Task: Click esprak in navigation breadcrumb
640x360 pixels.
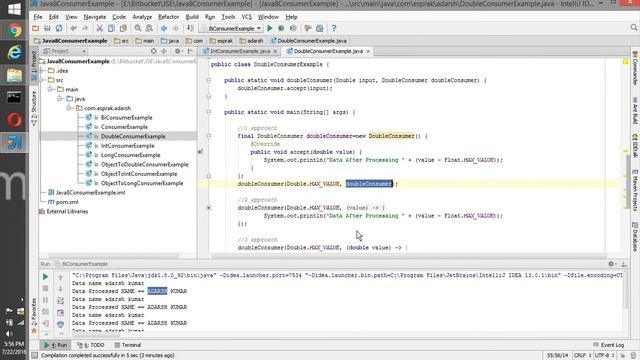Action: tap(221, 41)
